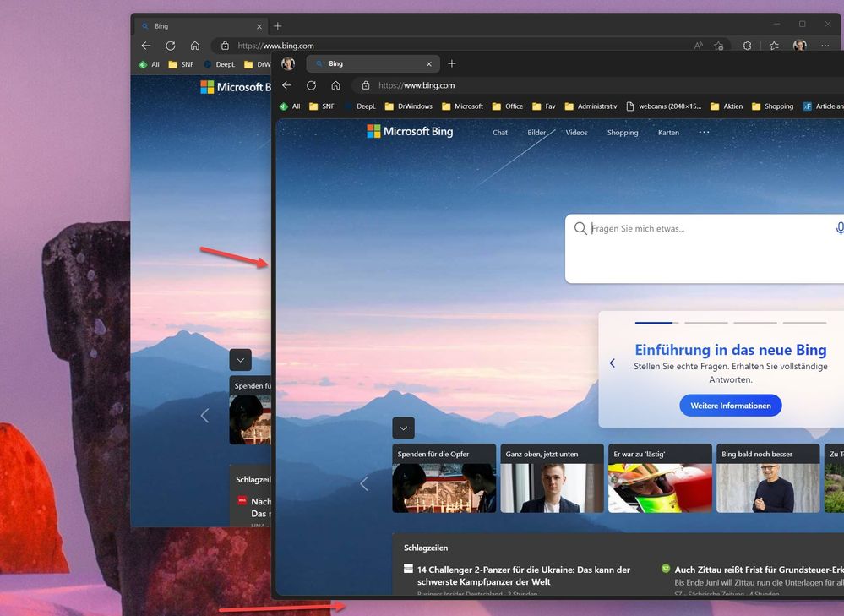Viewport: 844px width, 616px height.
Task: Open Karten in Bing navigation
Action: (668, 133)
